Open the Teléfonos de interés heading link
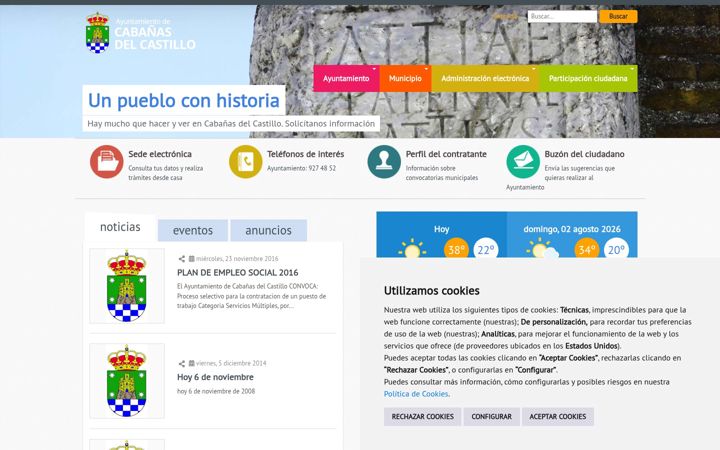This screenshot has width=720, height=450. click(x=305, y=154)
